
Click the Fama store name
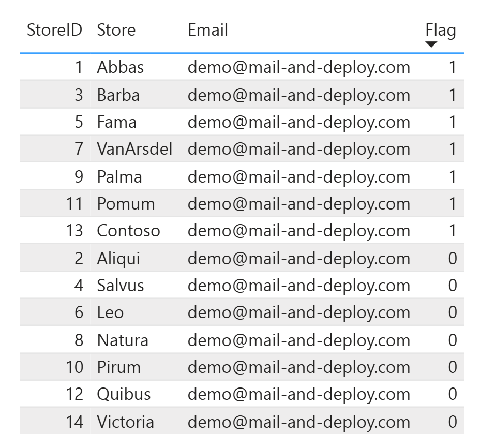(116, 123)
